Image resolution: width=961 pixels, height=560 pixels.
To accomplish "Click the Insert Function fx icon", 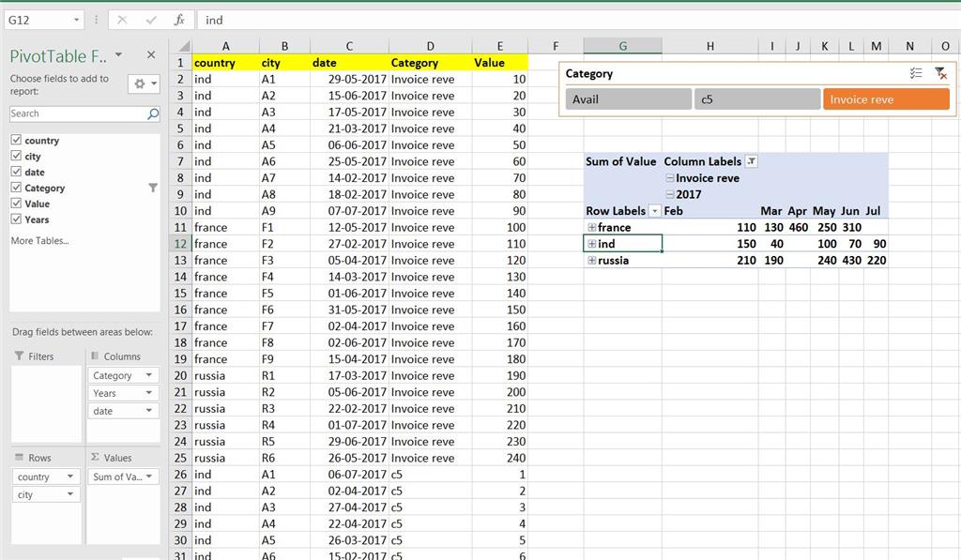I will tap(179, 21).
